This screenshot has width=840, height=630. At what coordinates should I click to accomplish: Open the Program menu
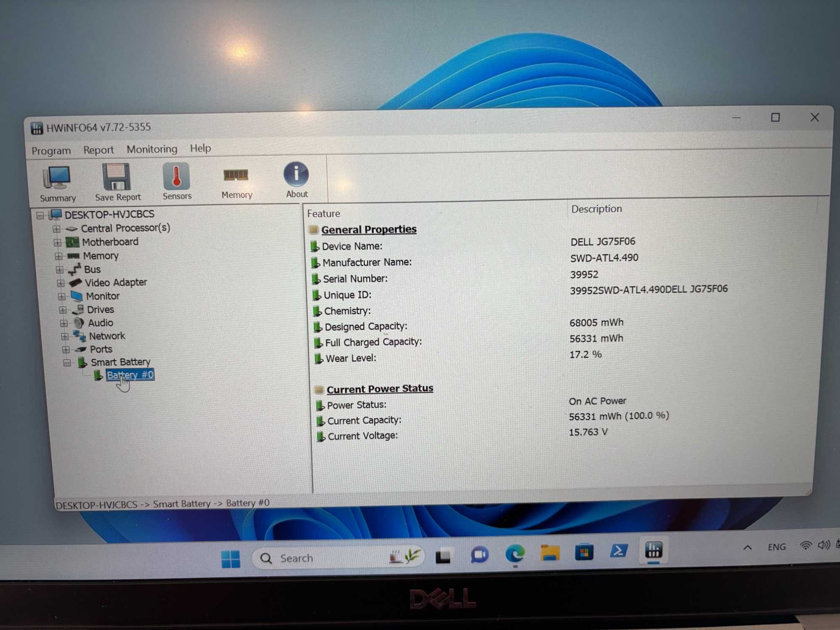[x=51, y=150]
